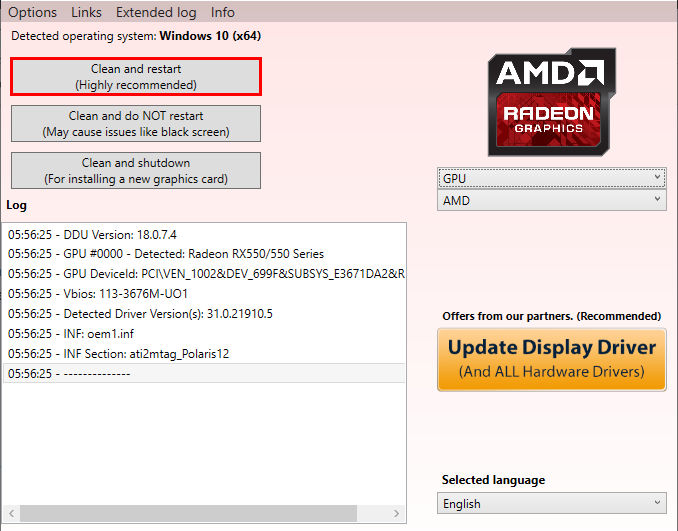
Task: Open the Extended log menu
Action: tap(156, 12)
